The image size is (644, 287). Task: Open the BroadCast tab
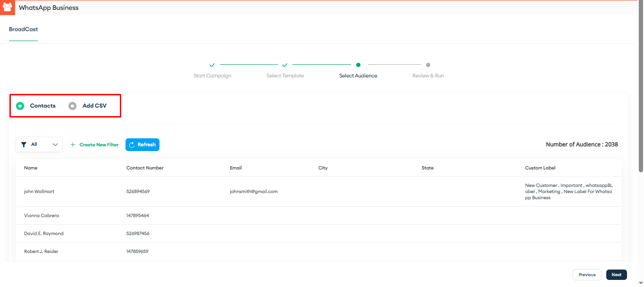[24, 29]
